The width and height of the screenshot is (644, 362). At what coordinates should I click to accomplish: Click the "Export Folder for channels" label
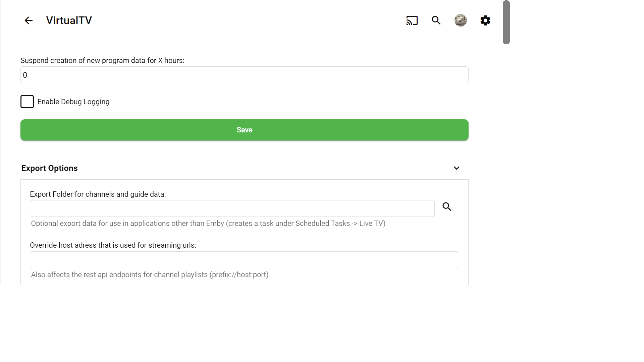(x=98, y=194)
